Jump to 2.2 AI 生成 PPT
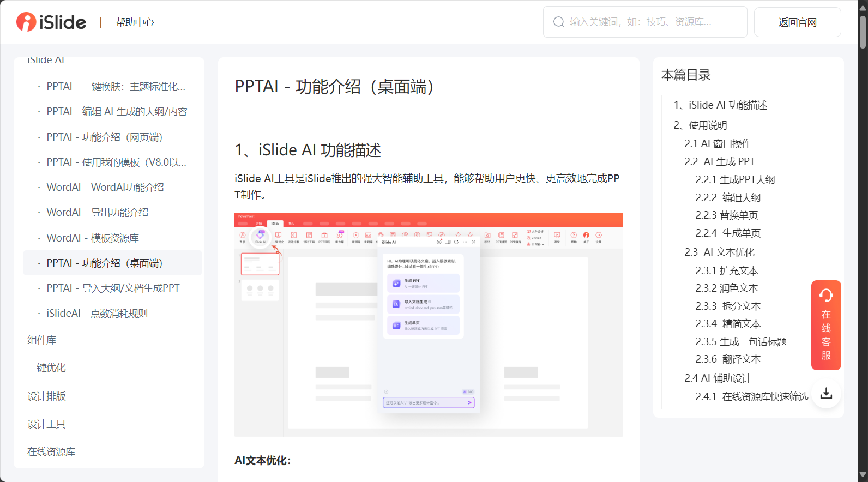The height and width of the screenshot is (482, 868). [720, 161]
